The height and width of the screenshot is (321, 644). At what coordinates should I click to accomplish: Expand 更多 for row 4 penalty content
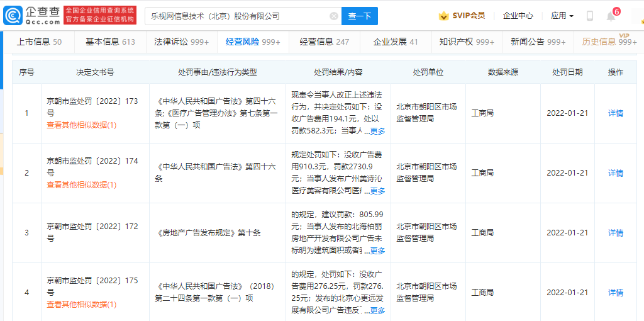coord(378,311)
